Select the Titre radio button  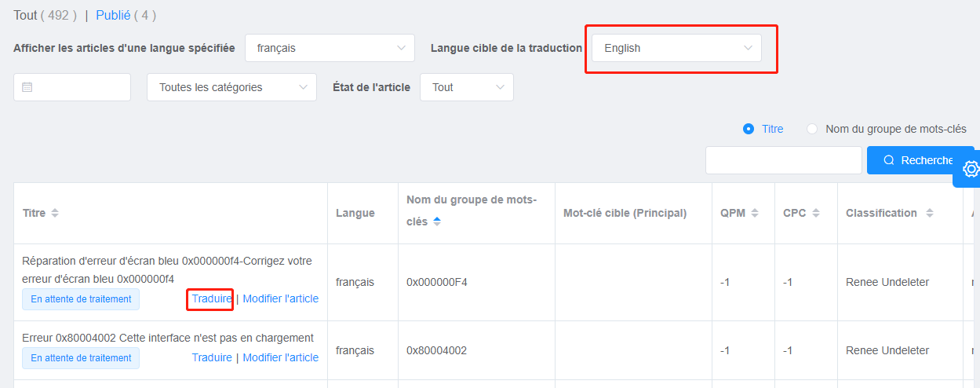click(x=749, y=129)
